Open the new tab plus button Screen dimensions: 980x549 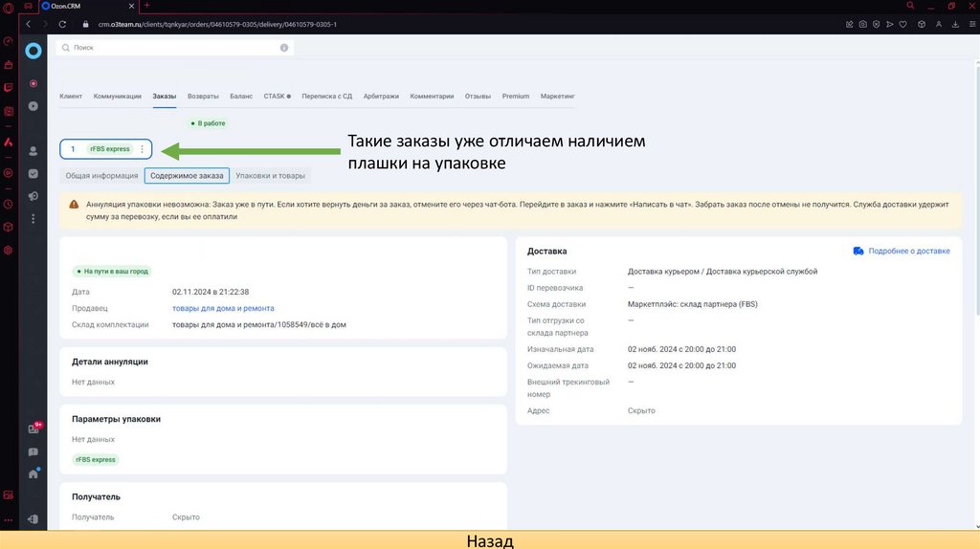pyautogui.click(x=146, y=6)
